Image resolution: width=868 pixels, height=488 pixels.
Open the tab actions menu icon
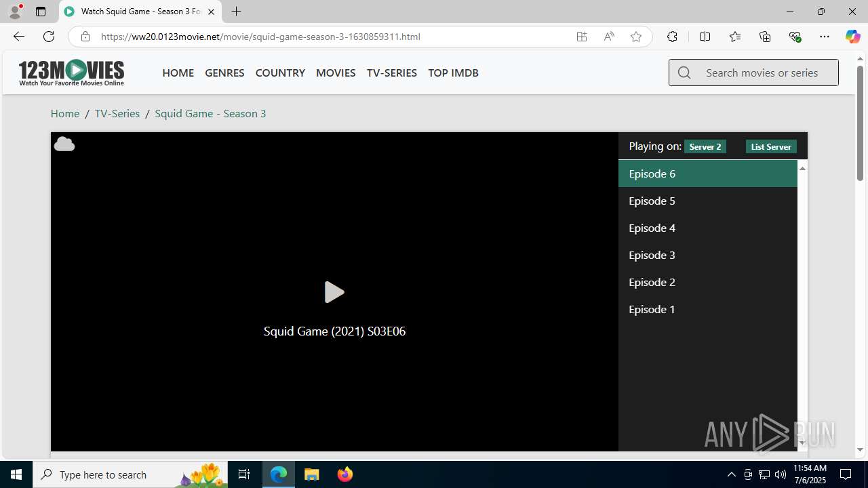click(41, 12)
